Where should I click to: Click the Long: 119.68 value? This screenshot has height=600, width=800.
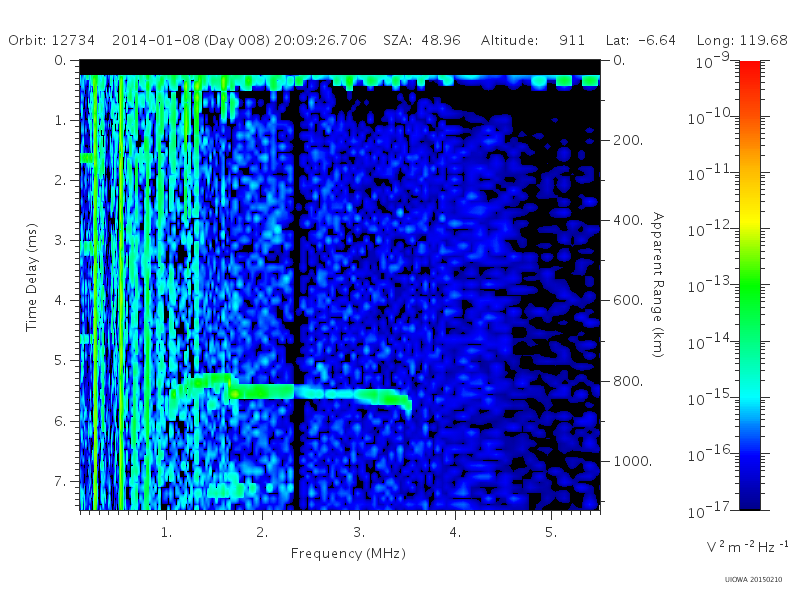(742, 41)
